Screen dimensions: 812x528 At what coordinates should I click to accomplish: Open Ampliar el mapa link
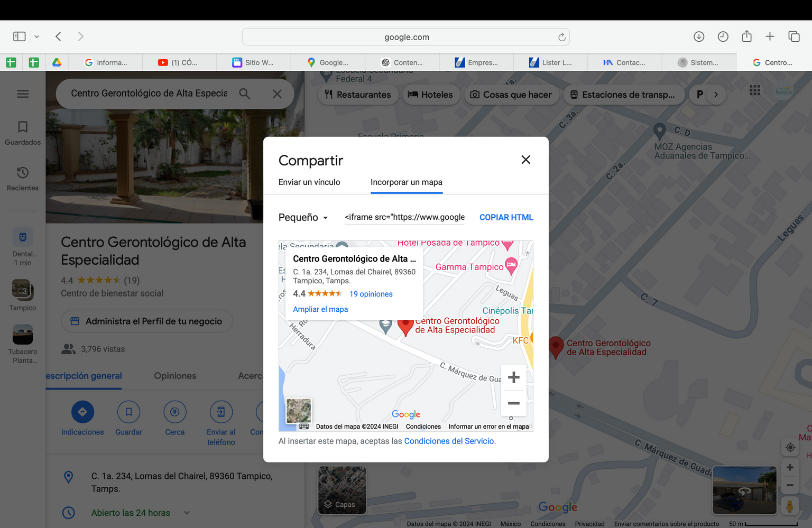tap(320, 309)
